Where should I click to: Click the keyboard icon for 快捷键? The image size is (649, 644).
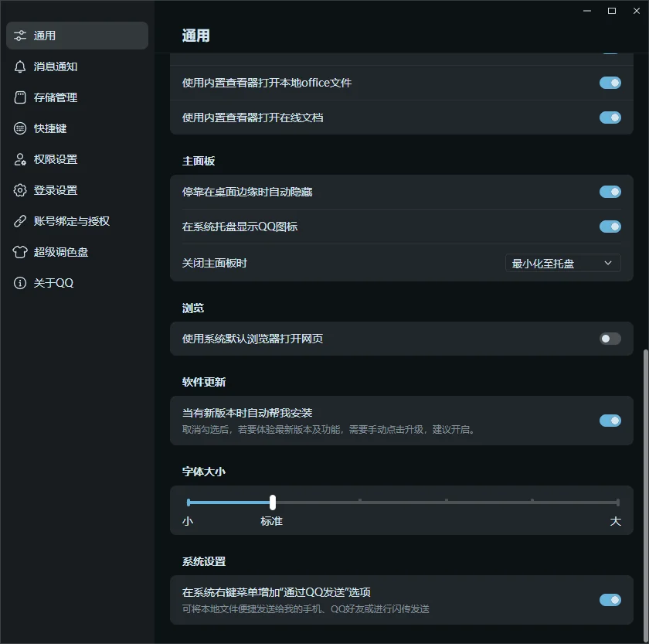click(x=20, y=128)
